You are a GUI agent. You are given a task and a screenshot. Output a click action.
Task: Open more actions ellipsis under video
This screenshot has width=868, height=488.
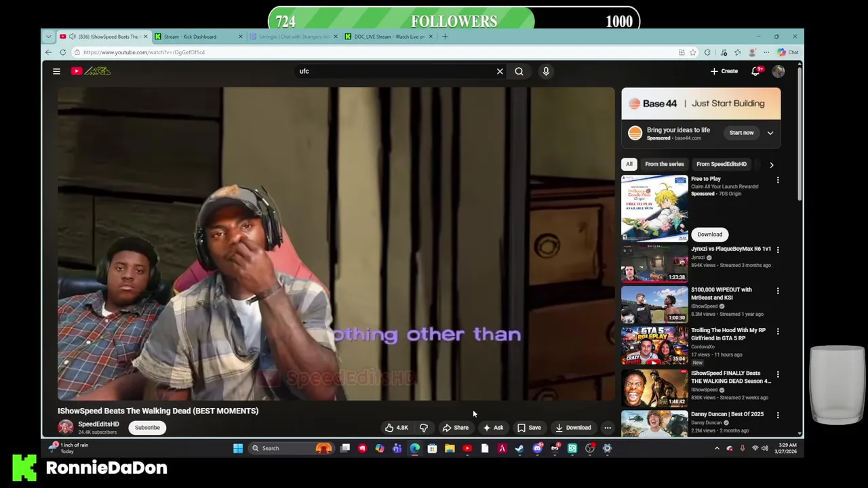click(x=608, y=428)
